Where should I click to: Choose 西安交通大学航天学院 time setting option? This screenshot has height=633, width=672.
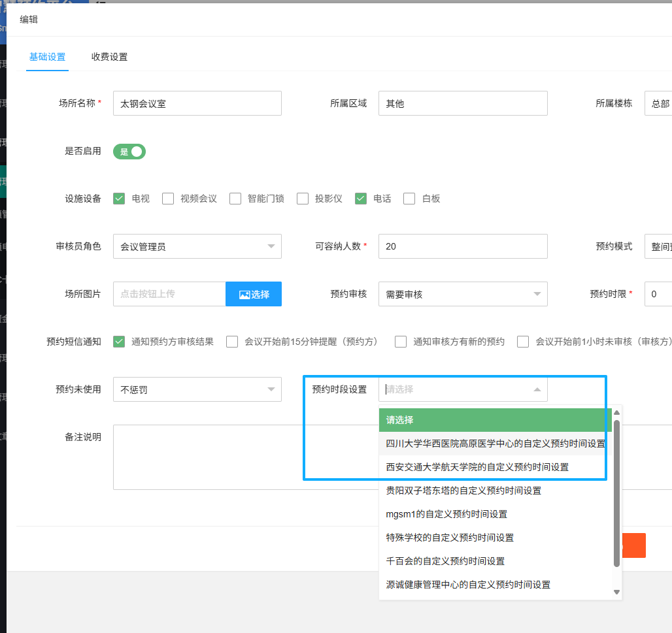tap(477, 467)
